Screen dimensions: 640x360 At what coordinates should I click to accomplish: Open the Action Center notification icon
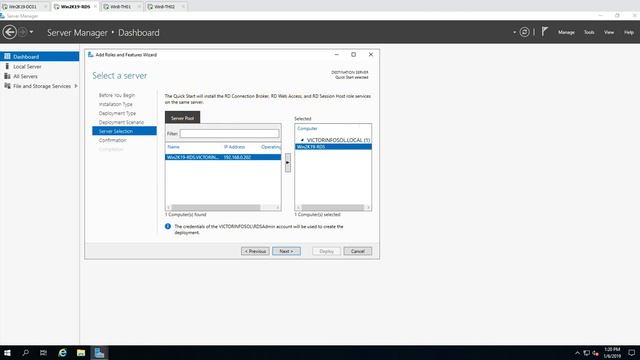point(631,353)
